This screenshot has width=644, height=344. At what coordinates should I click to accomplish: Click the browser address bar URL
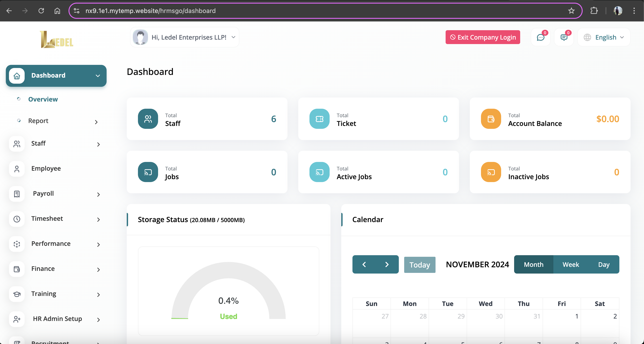click(x=150, y=11)
